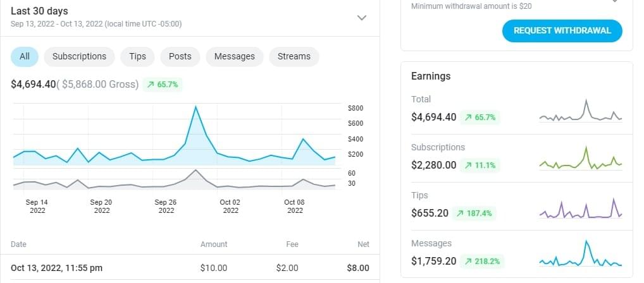644x283 pixels.
Task: Click the 11.1% Subscriptions growth badge
Action: click(x=480, y=165)
